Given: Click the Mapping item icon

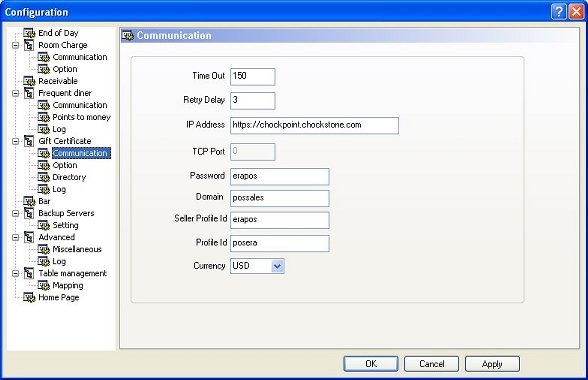Looking at the screenshot, I should [44, 285].
